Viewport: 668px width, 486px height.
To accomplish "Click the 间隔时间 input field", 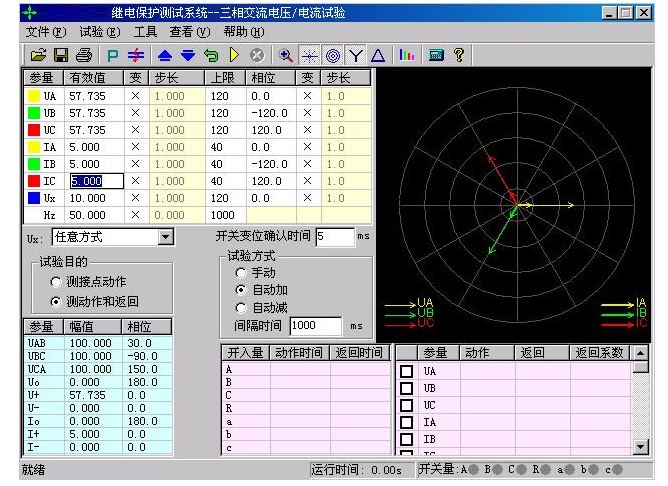I will 316,326.
